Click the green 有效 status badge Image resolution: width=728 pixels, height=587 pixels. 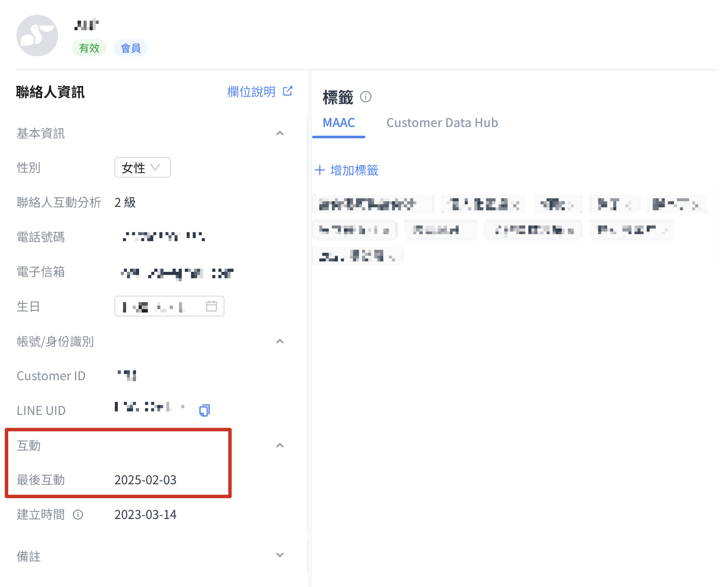(x=89, y=48)
